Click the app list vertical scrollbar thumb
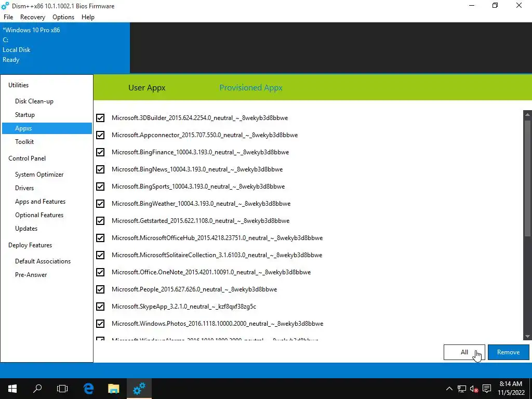Viewport: 532px width, 399px height. click(527, 178)
